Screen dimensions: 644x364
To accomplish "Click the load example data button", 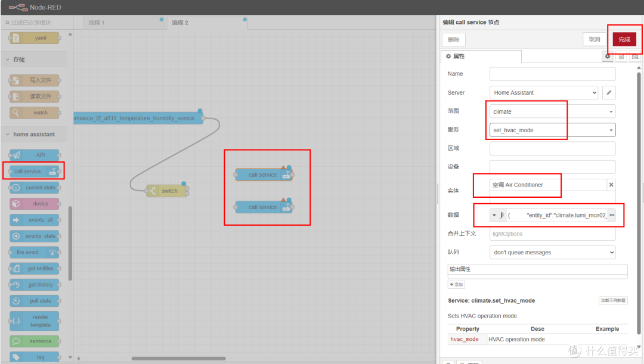I will click(x=613, y=300).
